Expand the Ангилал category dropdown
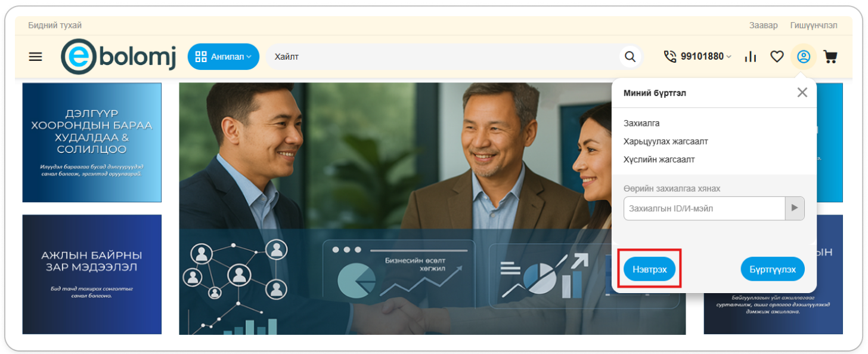Image resolution: width=868 pixels, height=354 pixels. tap(224, 57)
